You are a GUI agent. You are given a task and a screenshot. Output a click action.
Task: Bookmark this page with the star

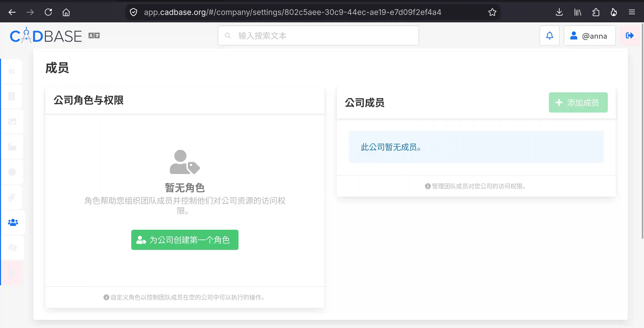(492, 12)
